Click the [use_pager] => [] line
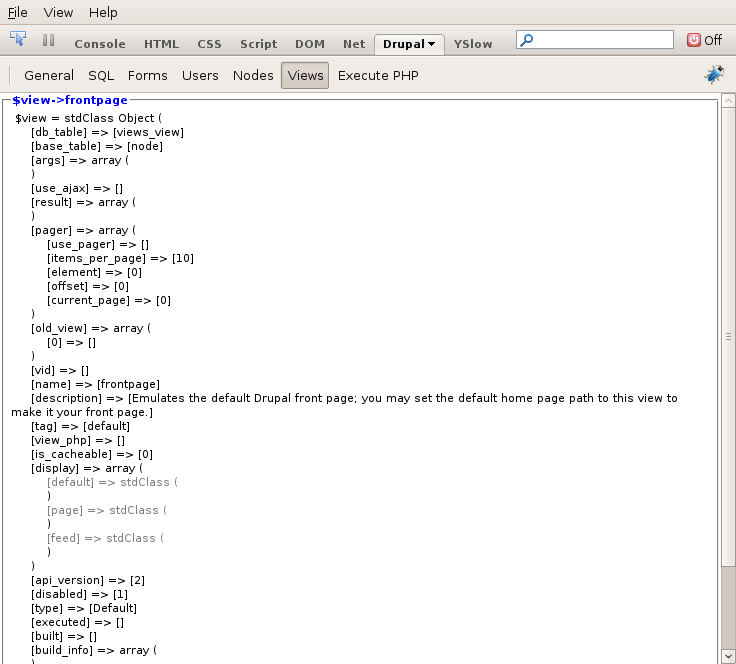Screen dimensions: 736x664 98,244
